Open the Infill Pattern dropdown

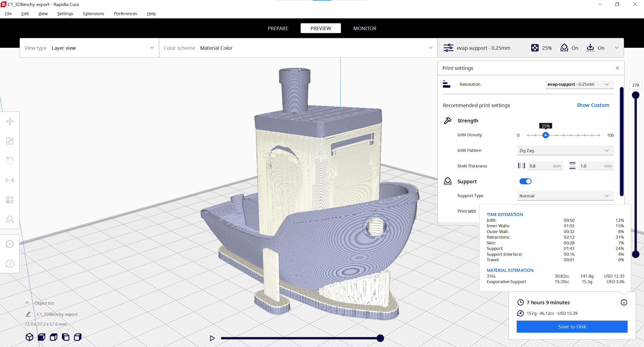click(x=565, y=151)
